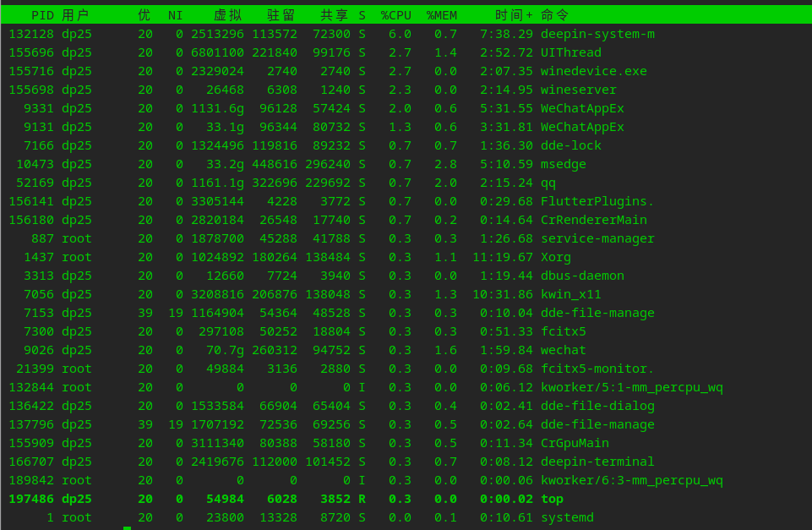Screen dimensions: 812x530
Task: Select the 时间+ column header
Action: click(514, 15)
